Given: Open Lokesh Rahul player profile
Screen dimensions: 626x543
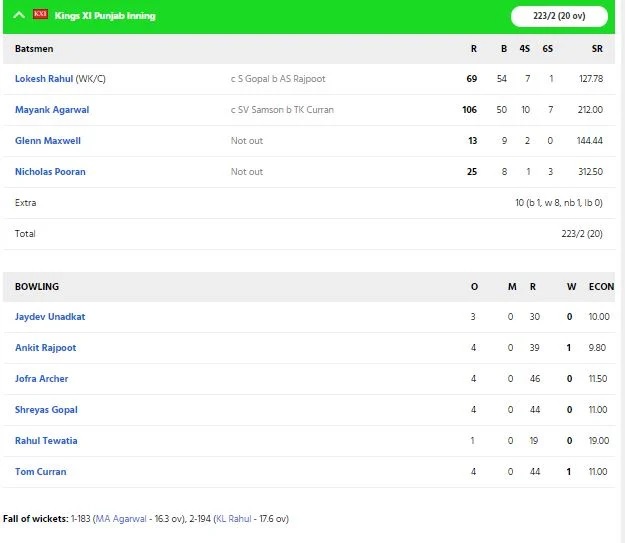Looking at the screenshot, I should (44, 79).
